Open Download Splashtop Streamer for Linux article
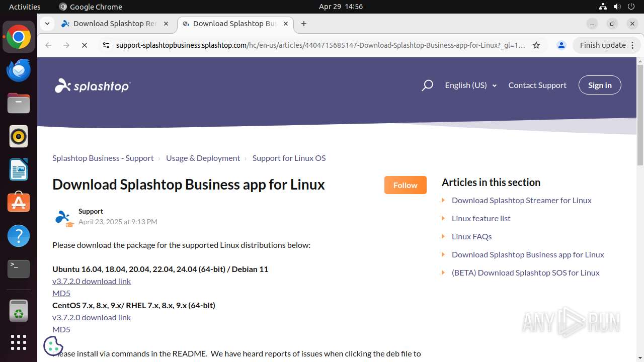Screen dimensions: 644x362 coord(522,200)
